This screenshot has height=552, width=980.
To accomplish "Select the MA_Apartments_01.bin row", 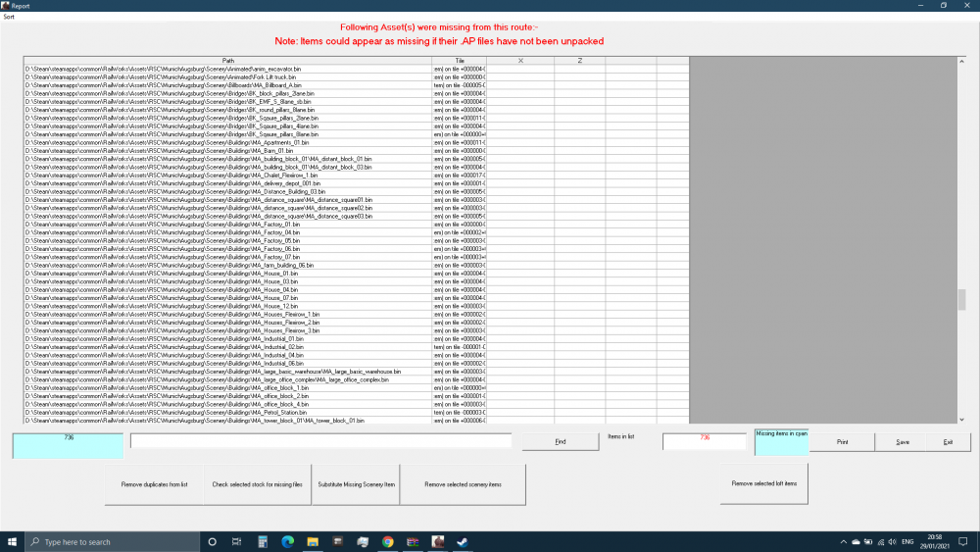I will [x=357, y=142].
